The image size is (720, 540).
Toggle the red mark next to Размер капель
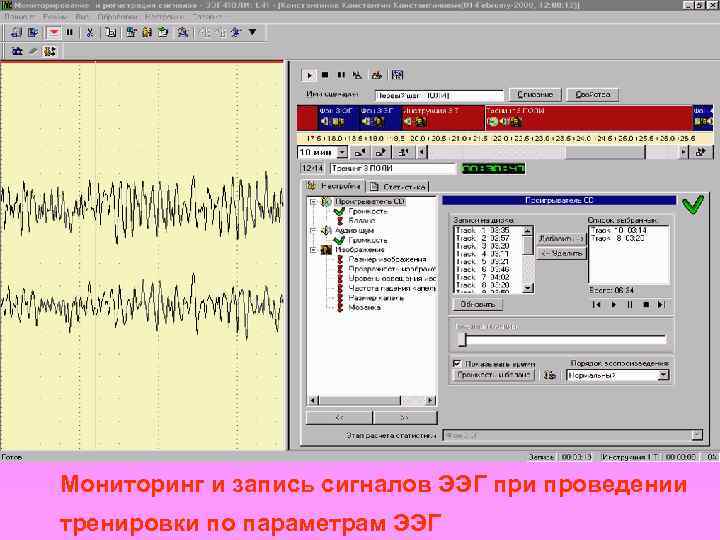click(x=340, y=298)
